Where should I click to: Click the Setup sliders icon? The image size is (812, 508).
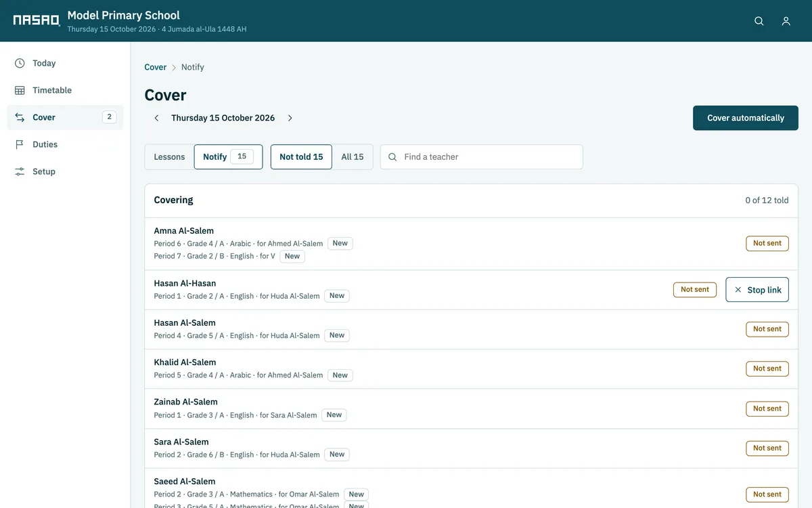[x=20, y=171]
